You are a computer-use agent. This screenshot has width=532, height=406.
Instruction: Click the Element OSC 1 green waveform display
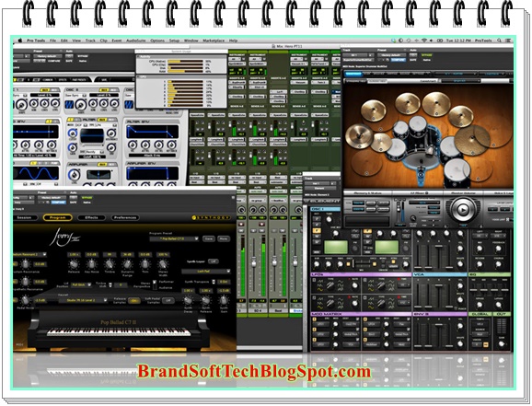pyautogui.click(x=336, y=247)
